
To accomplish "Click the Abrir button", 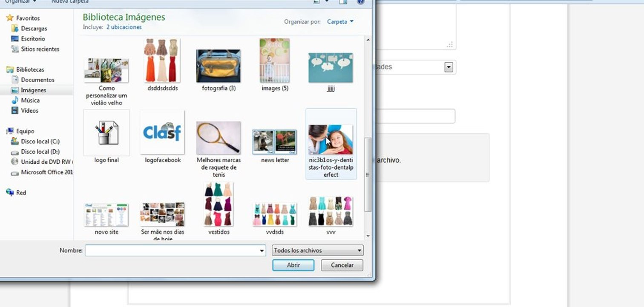I will (293, 265).
